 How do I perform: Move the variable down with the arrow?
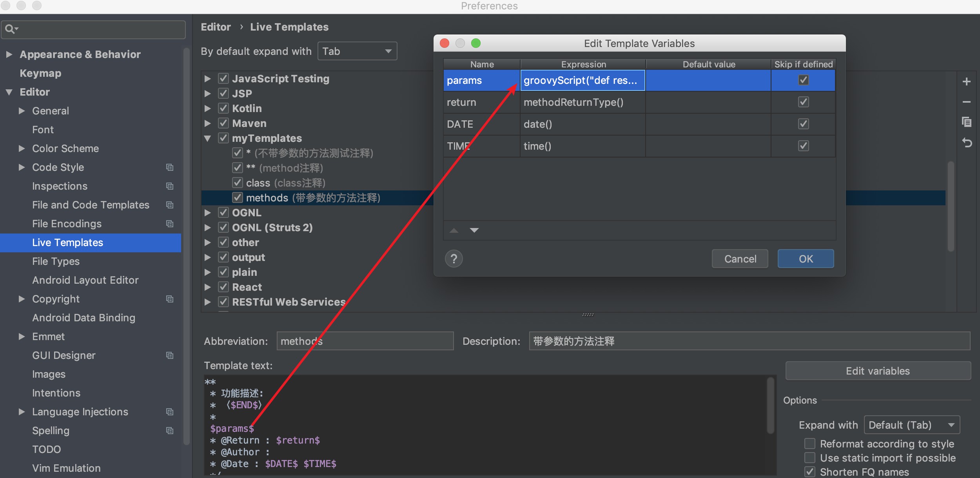pos(474,230)
